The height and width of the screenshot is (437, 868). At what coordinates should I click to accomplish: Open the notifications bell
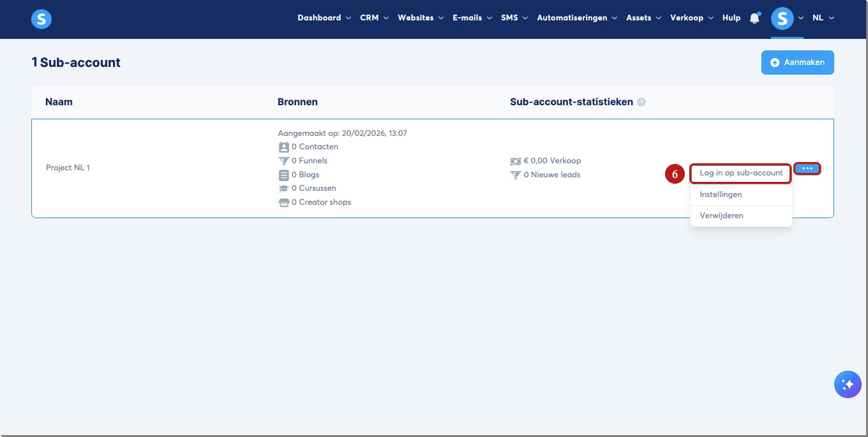[x=754, y=19]
